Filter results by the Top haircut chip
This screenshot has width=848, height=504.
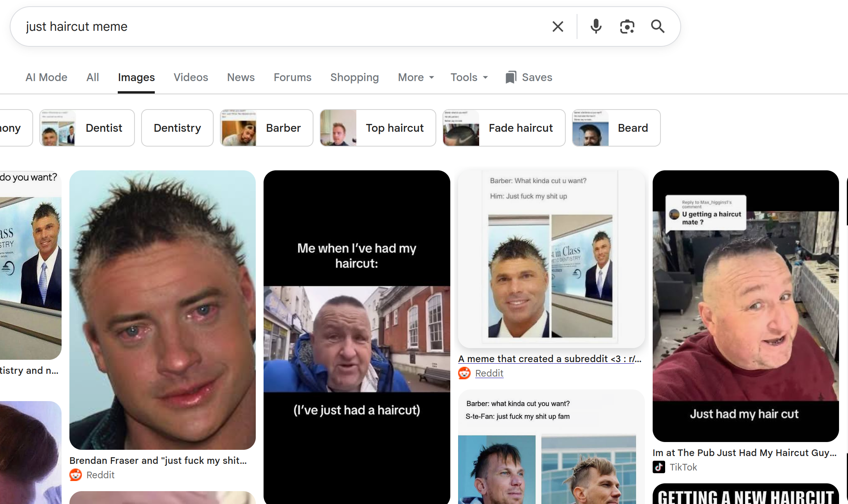click(x=378, y=128)
